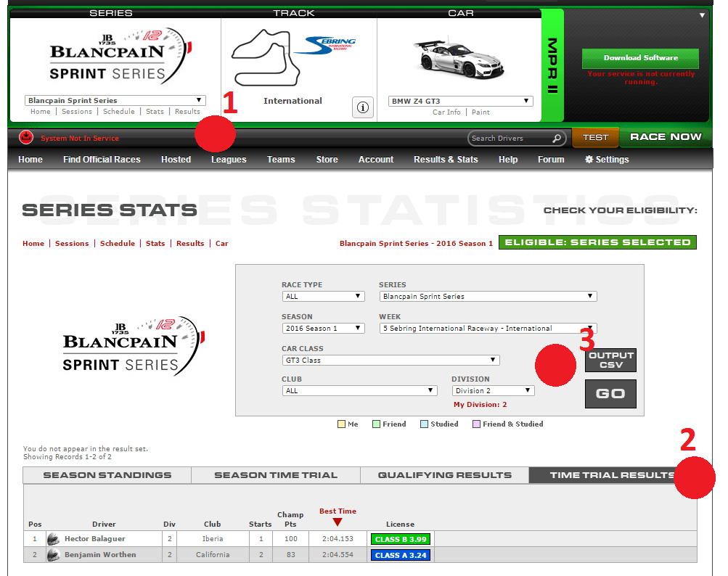
Task: Click the red download icon beside System Not In Service
Action: pyautogui.click(x=26, y=137)
